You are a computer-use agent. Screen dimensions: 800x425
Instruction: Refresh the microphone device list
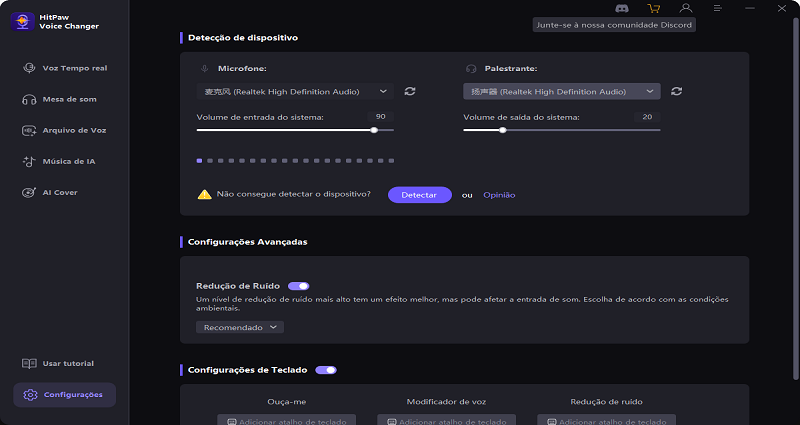410,91
